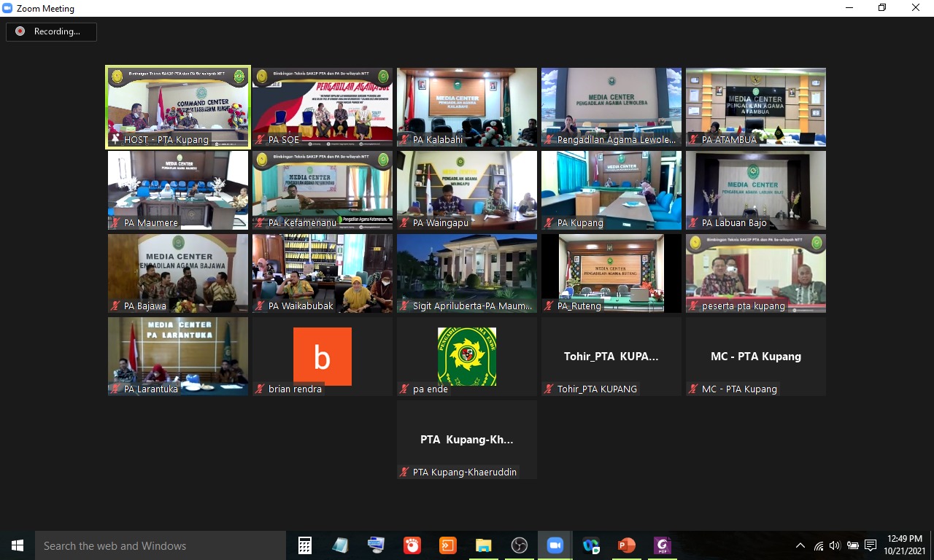Viewport: 934px width, 560px height.
Task: Open PA Kalabahi participant video tile
Action: pos(467,107)
